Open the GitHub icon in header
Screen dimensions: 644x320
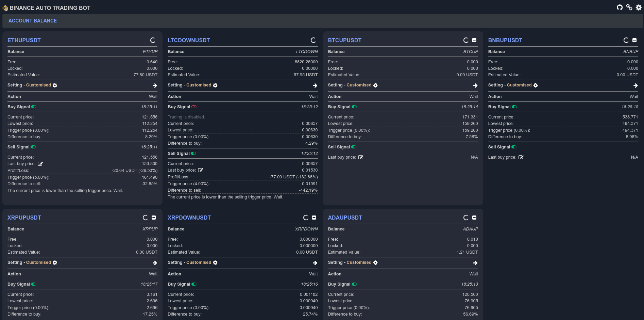pyautogui.click(x=620, y=7)
